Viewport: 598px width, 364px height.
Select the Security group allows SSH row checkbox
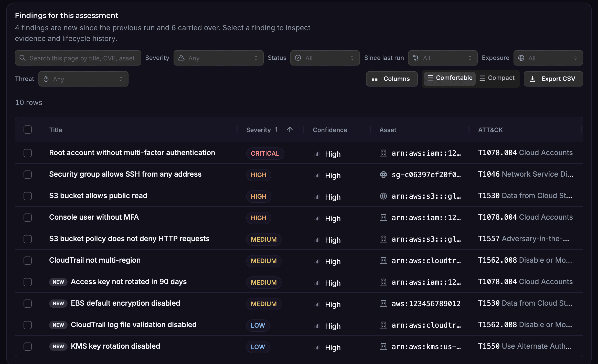coord(28,175)
